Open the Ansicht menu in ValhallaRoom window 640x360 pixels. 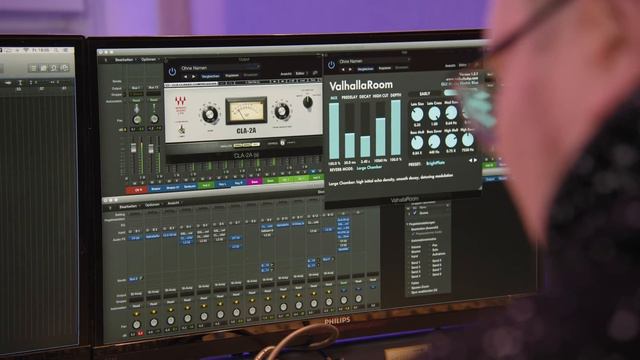pyautogui.click(x=450, y=65)
